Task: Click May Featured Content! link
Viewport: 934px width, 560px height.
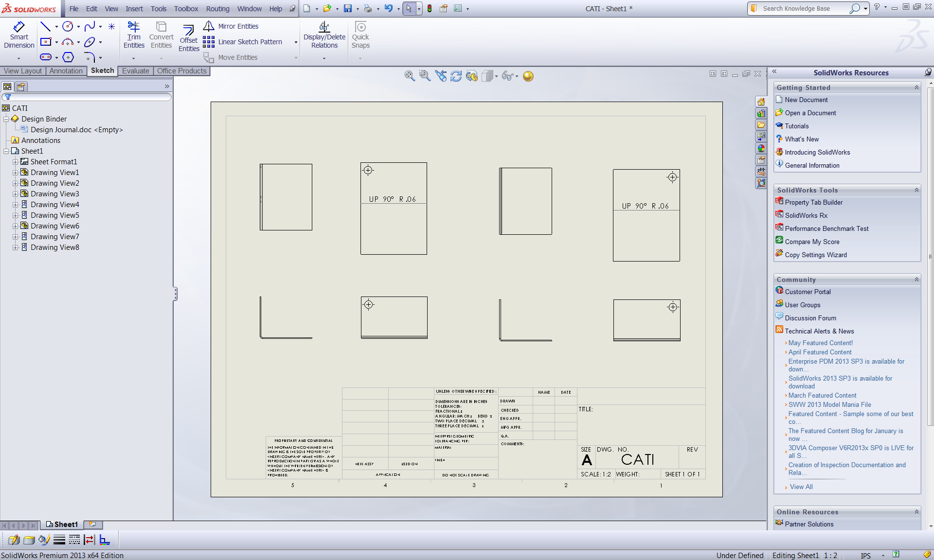Action: point(821,343)
